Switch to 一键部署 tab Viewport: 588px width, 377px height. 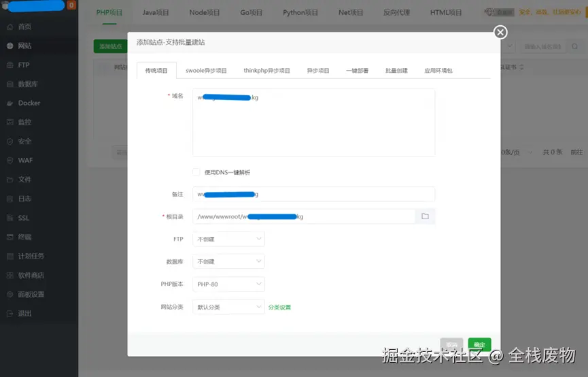point(357,71)
